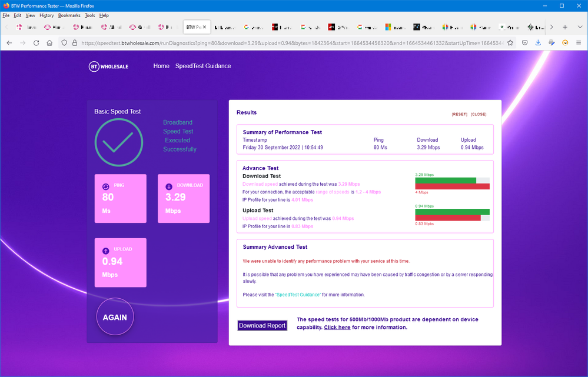Bookmark this page with the star icon

click(x=511, y=43)
